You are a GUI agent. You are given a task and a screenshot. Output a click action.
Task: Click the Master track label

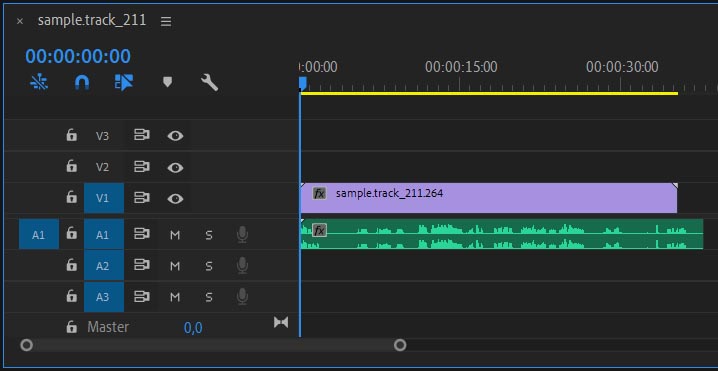[108, 327]
